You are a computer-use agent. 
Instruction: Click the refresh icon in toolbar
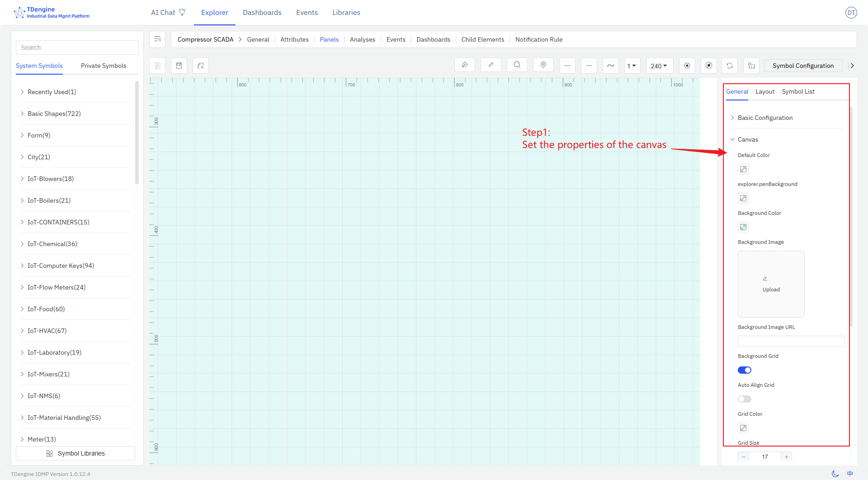pos(729,66)
